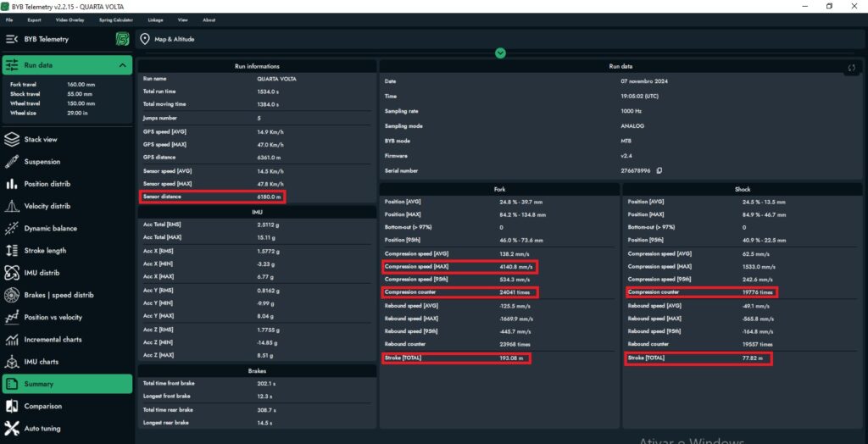Open IMU distrib icon
The width and height of the screenshot is (868, 444).
coord(12,273)
